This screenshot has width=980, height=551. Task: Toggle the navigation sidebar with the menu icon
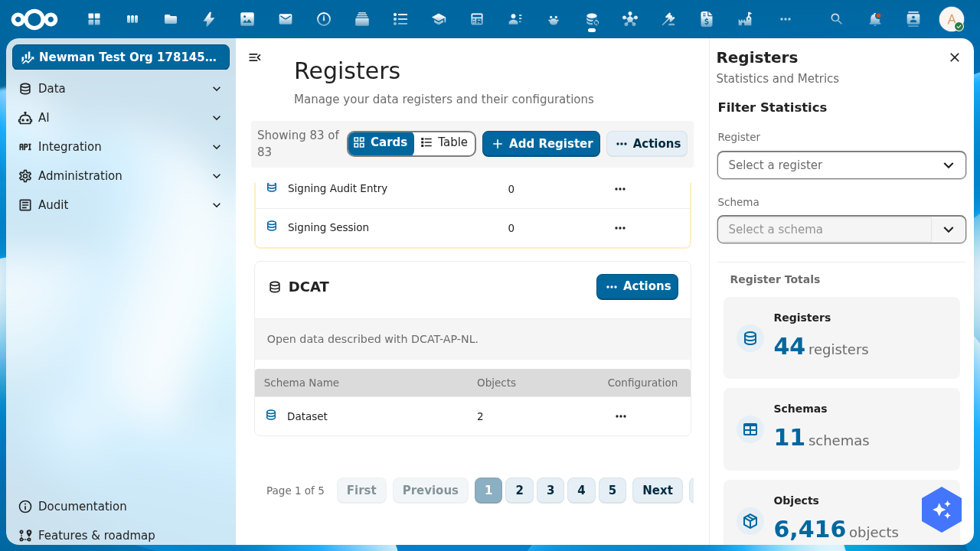255,57
